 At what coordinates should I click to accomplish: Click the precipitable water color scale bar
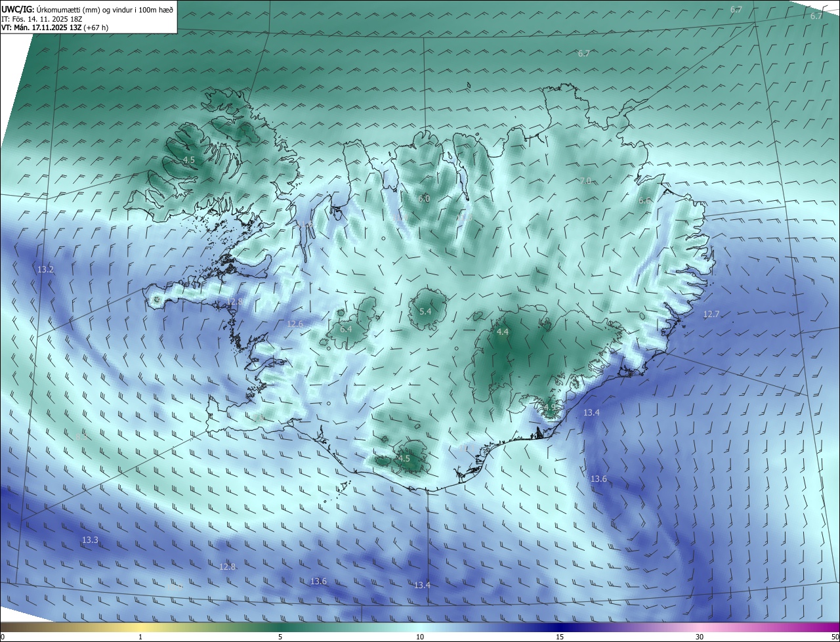(420, 627)
